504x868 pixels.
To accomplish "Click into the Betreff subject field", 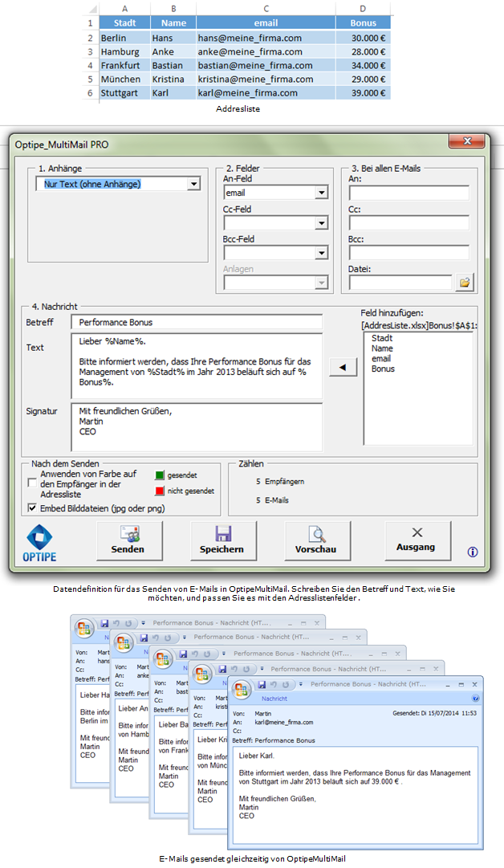I will (x=197, y=322).
